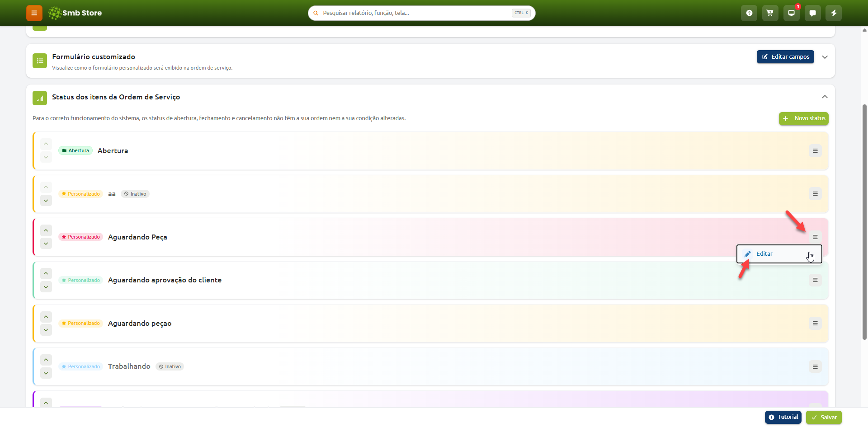Open options menu for Aguardando Peça row
The image size is (868, 427).
pyautogui.click(x=815, y=237)
